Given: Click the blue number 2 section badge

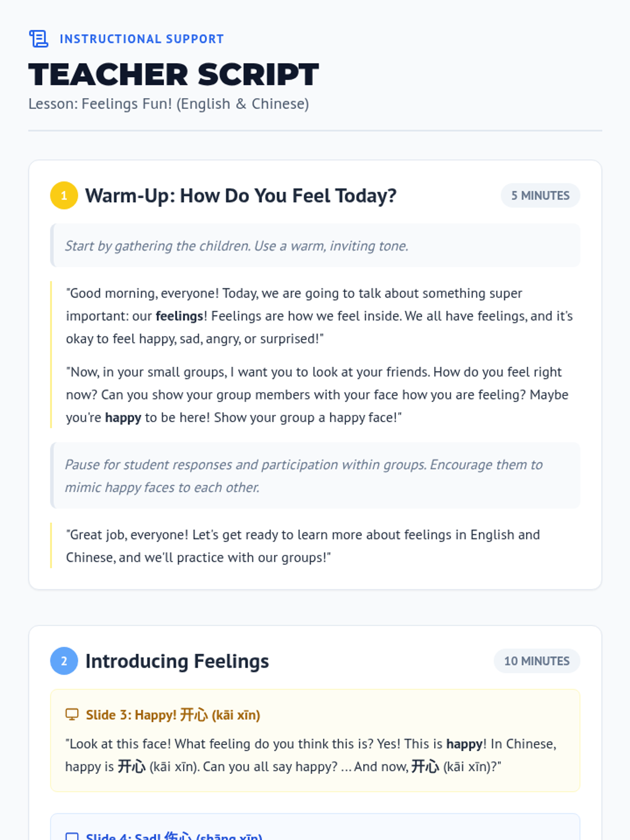Looking at the screenshot, I should click(x=64, y=661).
